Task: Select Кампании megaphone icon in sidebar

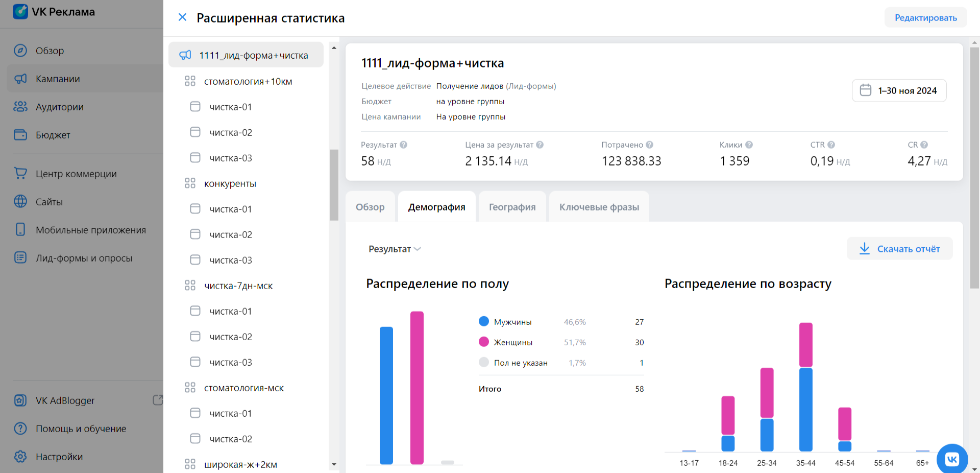Action: coord(20,79)
